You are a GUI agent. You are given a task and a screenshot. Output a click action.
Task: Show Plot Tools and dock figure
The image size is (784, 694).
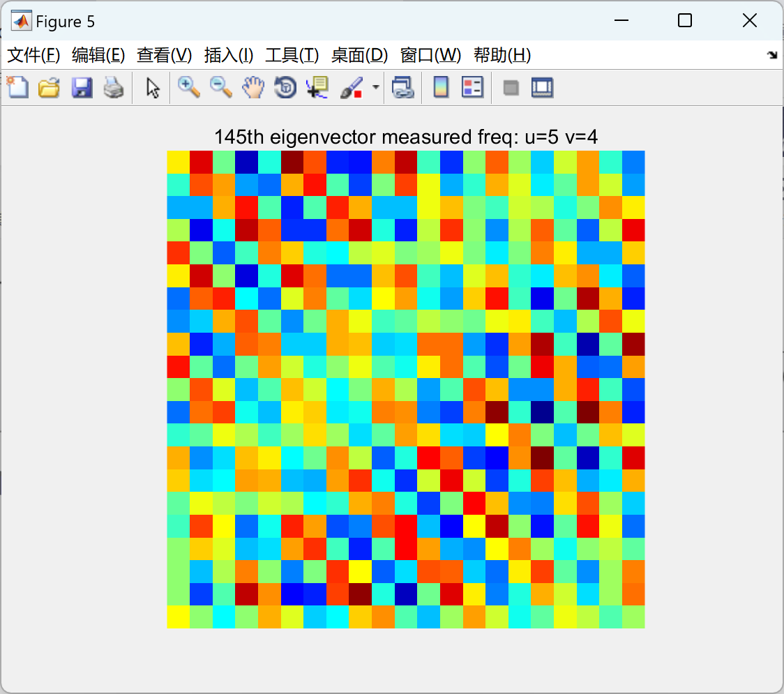coord(542,87)
